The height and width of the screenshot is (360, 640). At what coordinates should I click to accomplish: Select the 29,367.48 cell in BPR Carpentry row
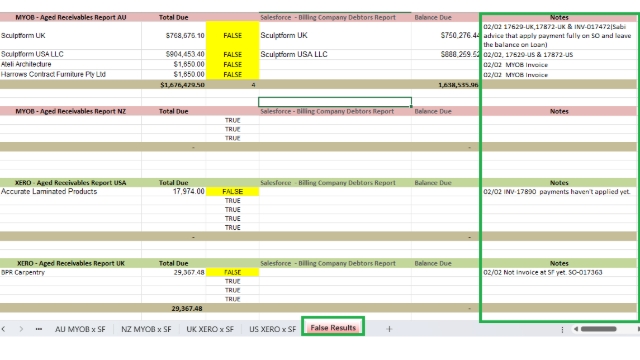[174, 272]
